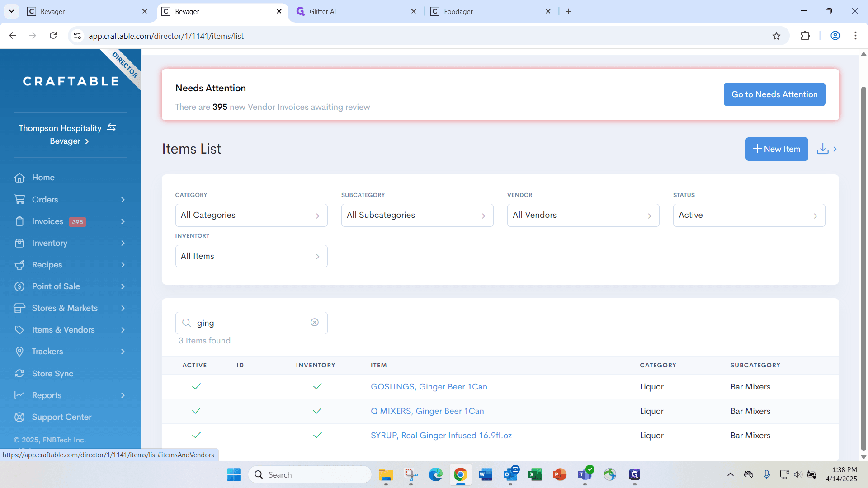The image size is (868, 488).
Task: Sort by the CATEGORY column header
Action: [658, 365]
